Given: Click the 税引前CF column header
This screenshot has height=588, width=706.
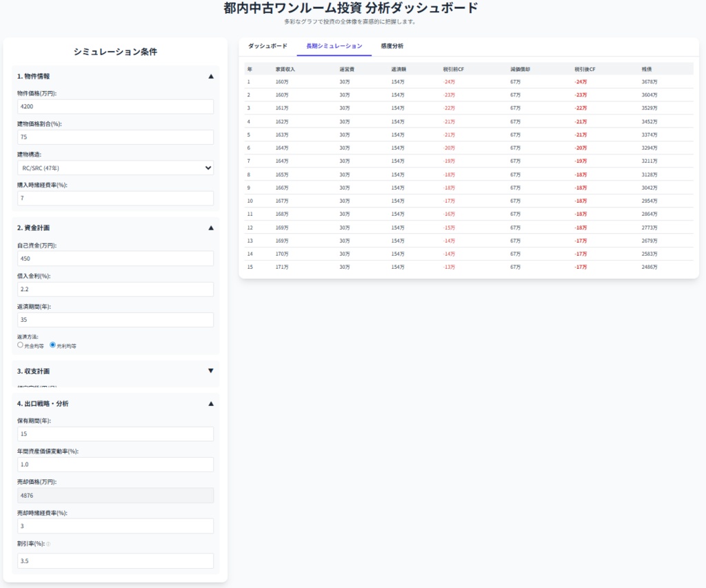Looking at the screenshot, I should click(454, 70).
